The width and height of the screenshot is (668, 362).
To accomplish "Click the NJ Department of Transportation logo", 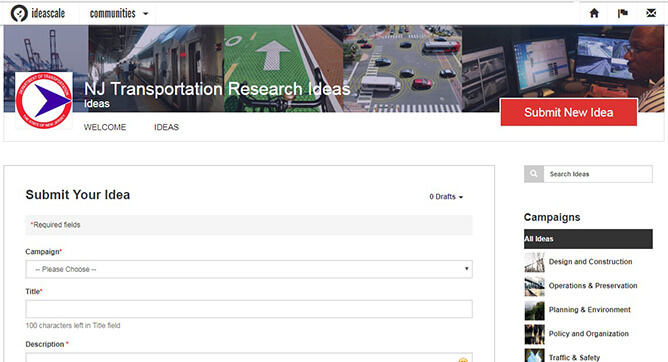I will 44,101.
